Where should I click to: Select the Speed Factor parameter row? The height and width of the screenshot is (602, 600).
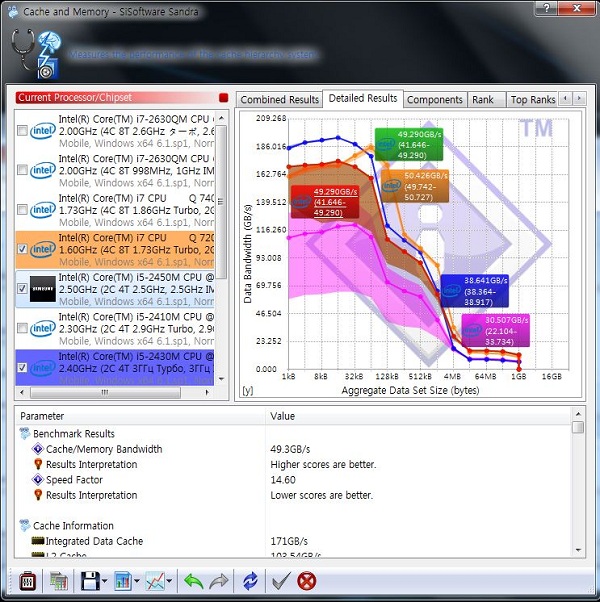[294, 480]
